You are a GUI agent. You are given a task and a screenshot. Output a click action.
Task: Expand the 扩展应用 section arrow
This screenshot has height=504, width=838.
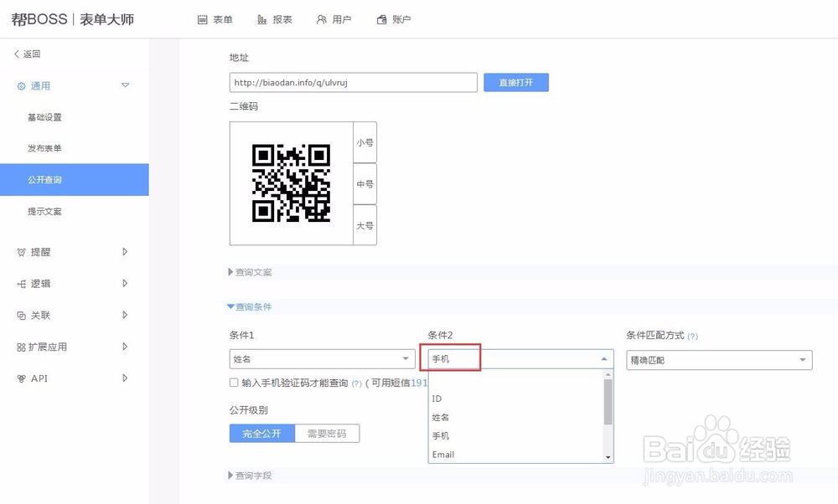point(125,347)
